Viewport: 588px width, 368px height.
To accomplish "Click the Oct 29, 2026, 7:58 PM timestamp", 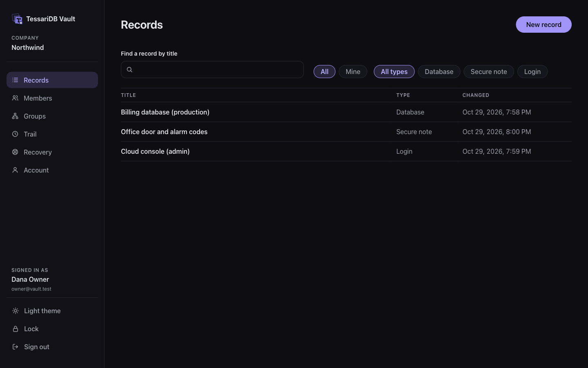I will 497,112.
